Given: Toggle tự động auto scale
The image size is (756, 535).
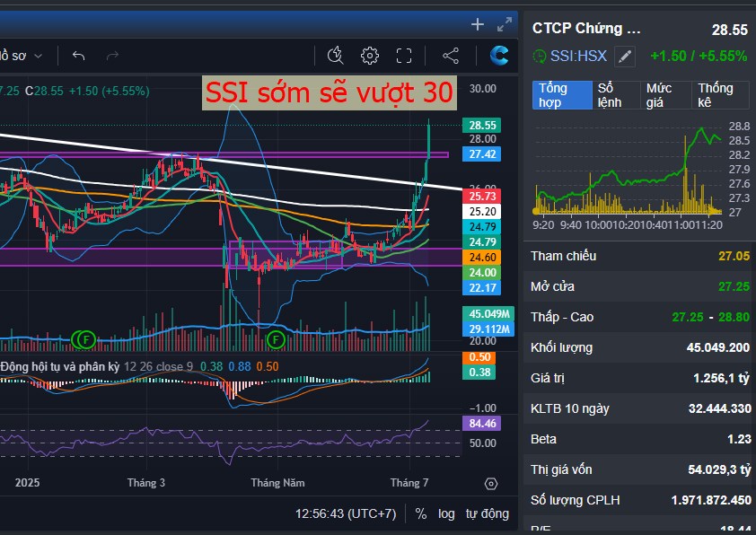Looking at the screenshot, I should click(488, 513).
